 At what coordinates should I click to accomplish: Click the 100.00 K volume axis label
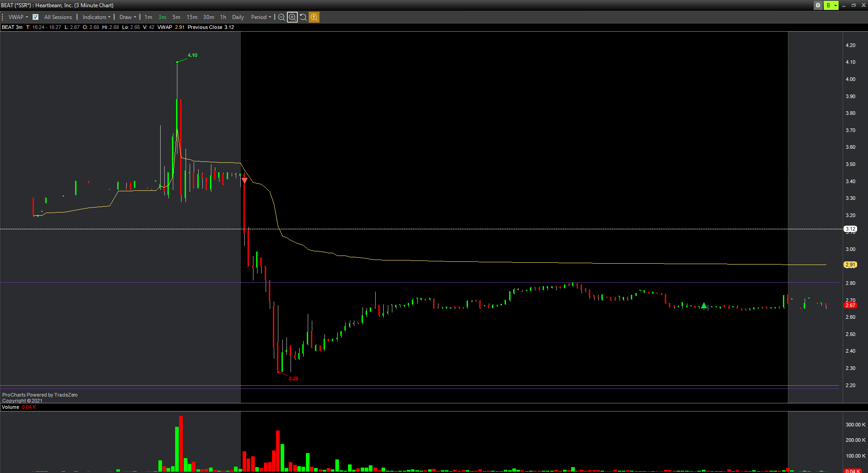(x=855, y=456)
